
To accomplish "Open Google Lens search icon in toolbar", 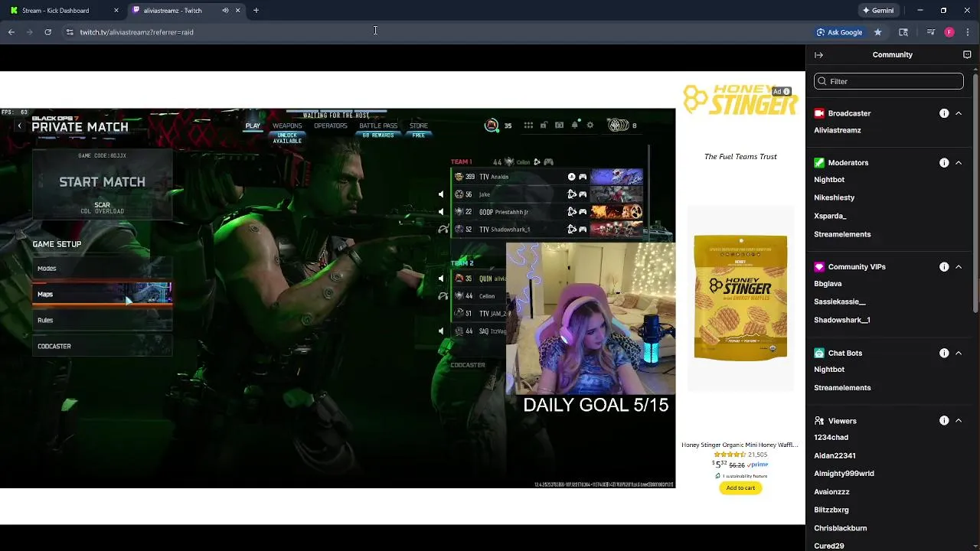I will 903,32.
